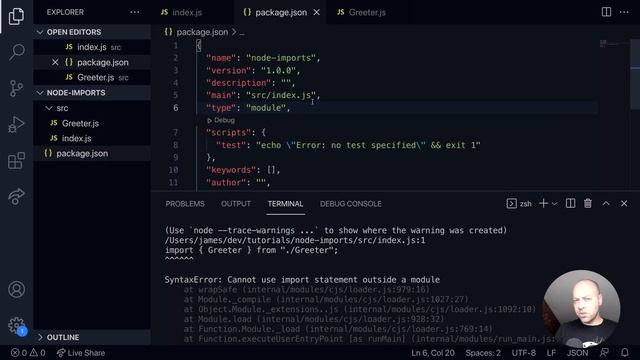Collapse the Open Editors section

click(92, 32)
